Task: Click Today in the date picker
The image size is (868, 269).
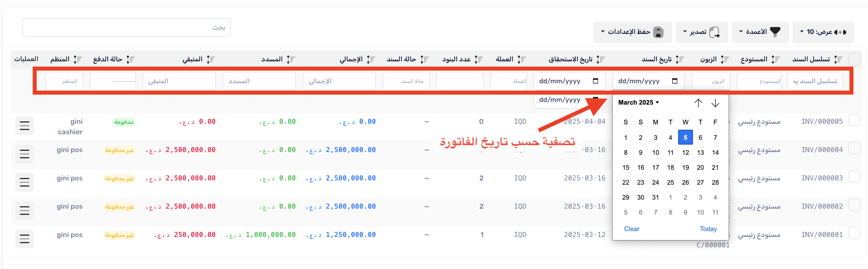Action: tap(708, 229)
